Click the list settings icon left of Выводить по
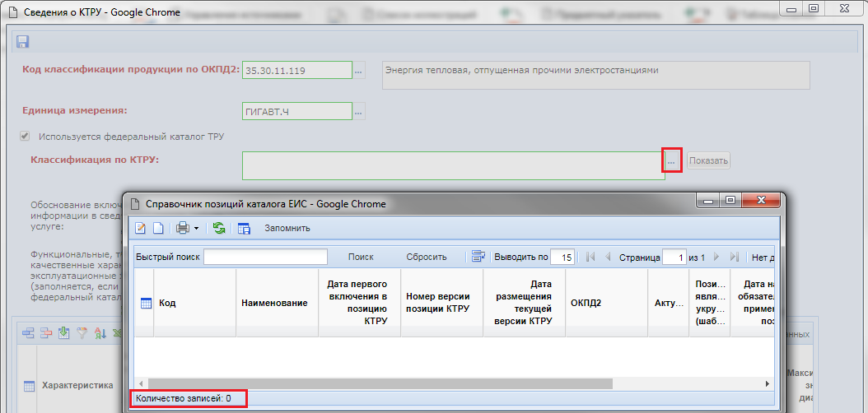The width and height of the screenshot is (868, 413). click(478, 257)
